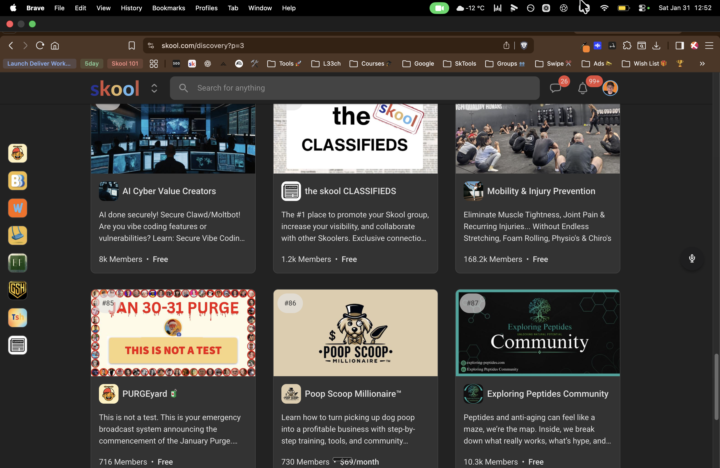Expand the Tools bookmark folder
Viewport: 720px width, 468px height.
tap(284, 63)
